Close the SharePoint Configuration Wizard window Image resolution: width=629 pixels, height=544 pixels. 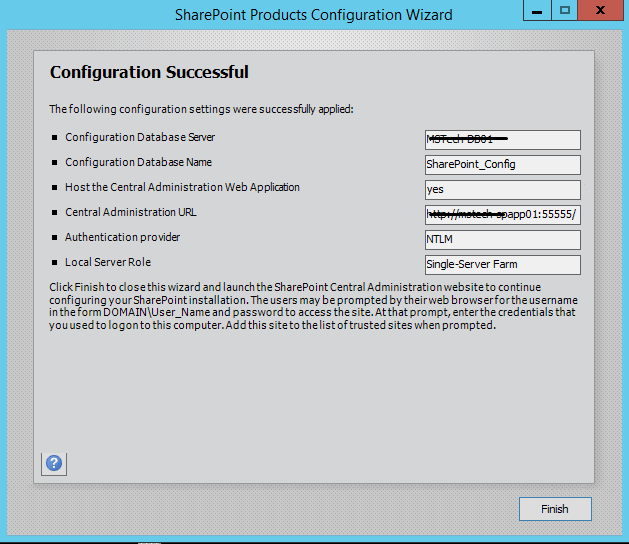click(603, 11)
